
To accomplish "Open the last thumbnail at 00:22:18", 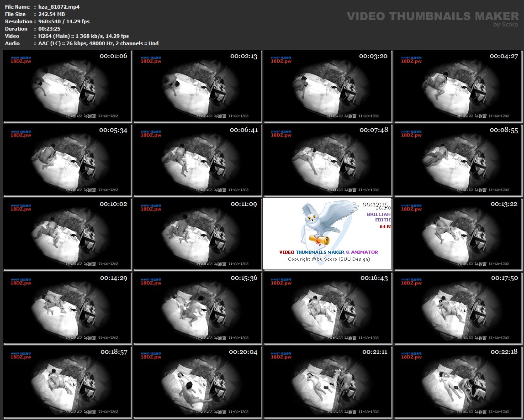I will (457, 382).
